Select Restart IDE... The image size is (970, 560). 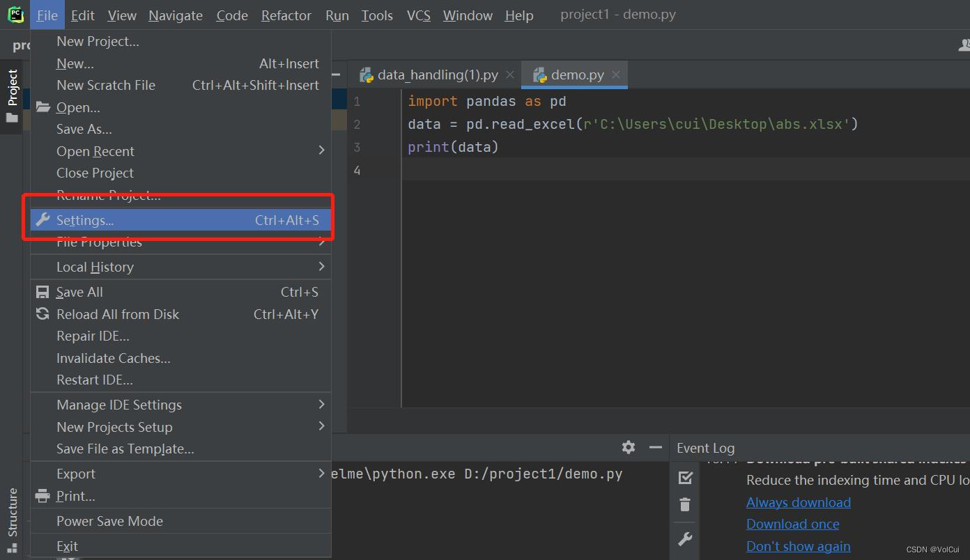point(180,380)
